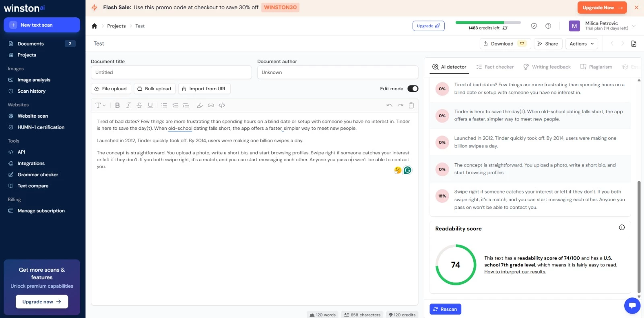Insert a hyperlink via link icon

211,105
